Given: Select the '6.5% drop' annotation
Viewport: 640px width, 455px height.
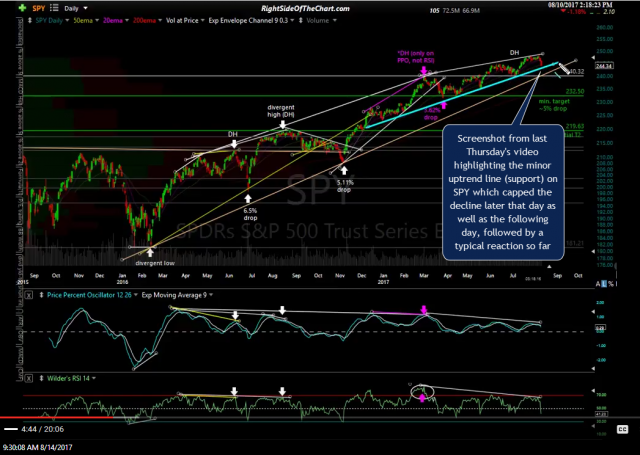Looking at the screenshot, I should (250, 214).
